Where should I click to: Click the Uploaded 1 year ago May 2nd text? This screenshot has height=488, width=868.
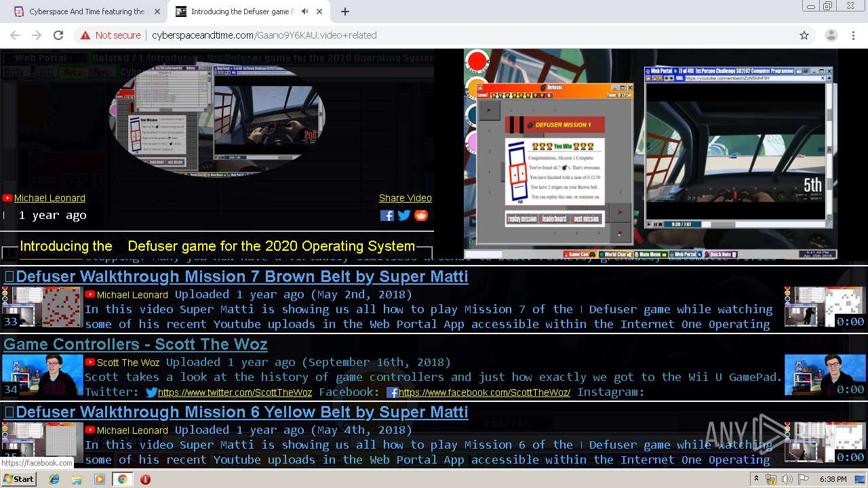point(294,295)
